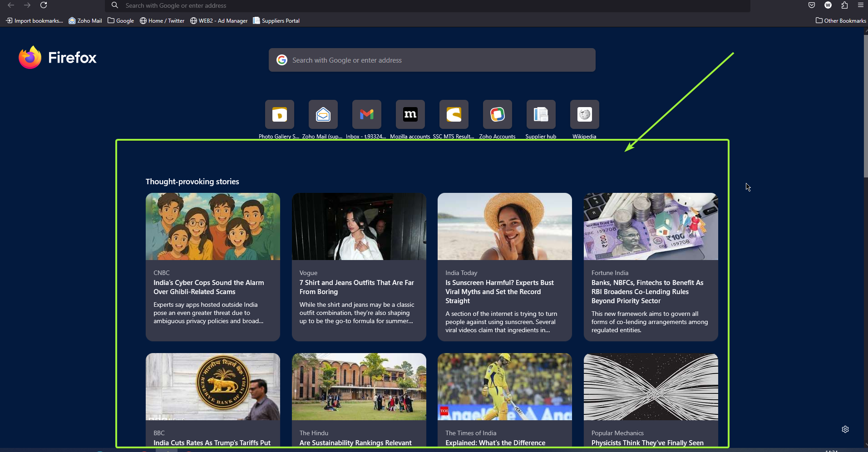Open the CNBC Ghibli-Related Scams story image
The width and height of the screenshot is (868, 452).
[213, 226]
